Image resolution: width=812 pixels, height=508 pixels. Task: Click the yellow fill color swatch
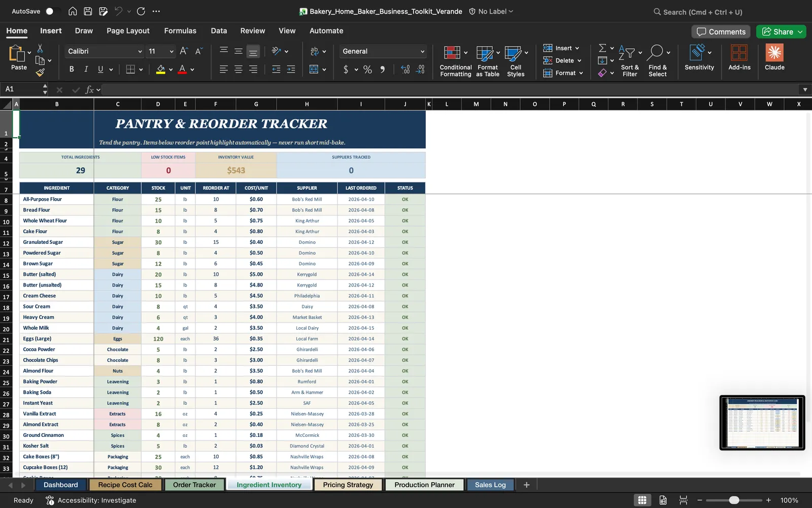point(160,69)
